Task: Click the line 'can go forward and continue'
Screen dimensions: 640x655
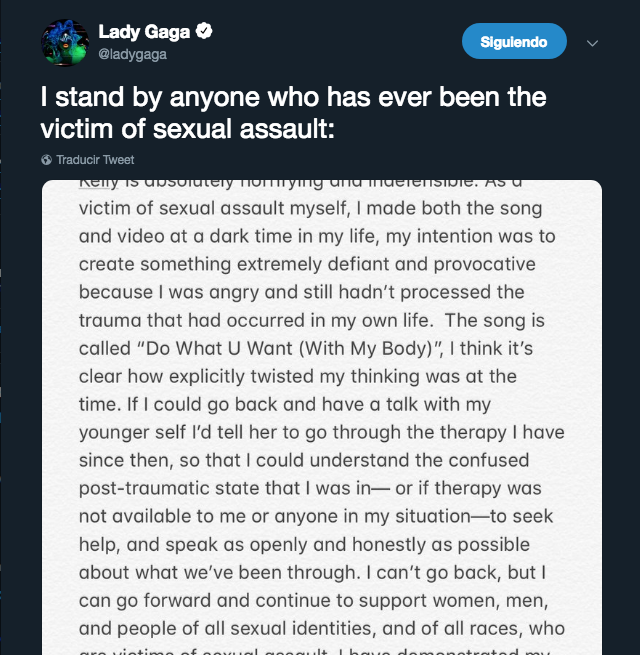Action: (x=313, y=601)
